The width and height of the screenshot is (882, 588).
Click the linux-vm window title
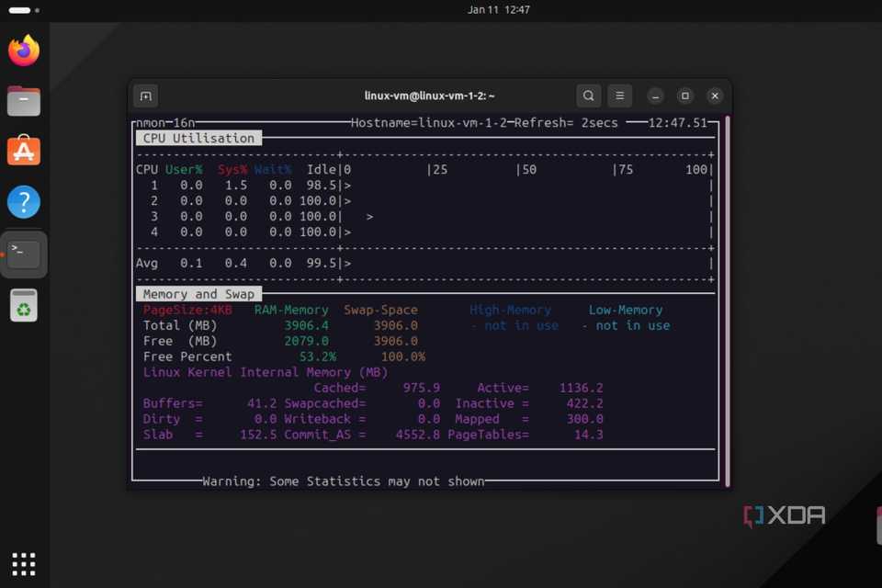[x=430, y=96]
